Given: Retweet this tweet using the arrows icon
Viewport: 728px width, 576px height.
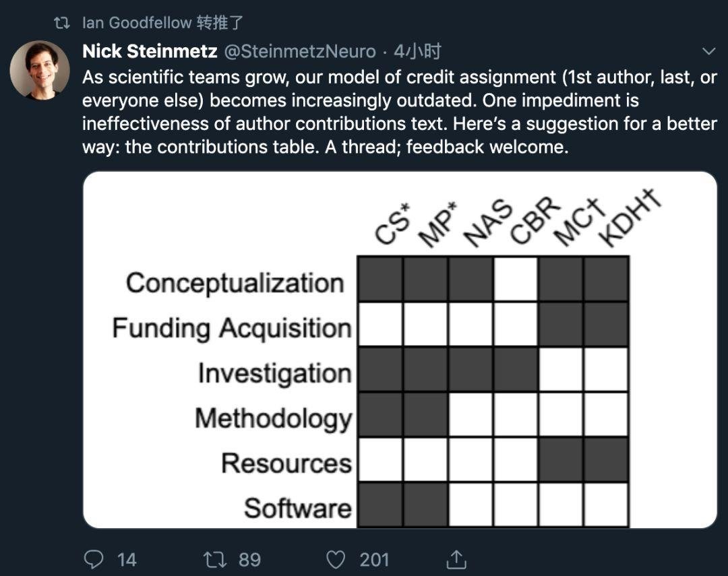Looking at the screenshot, I should (214, 558).
